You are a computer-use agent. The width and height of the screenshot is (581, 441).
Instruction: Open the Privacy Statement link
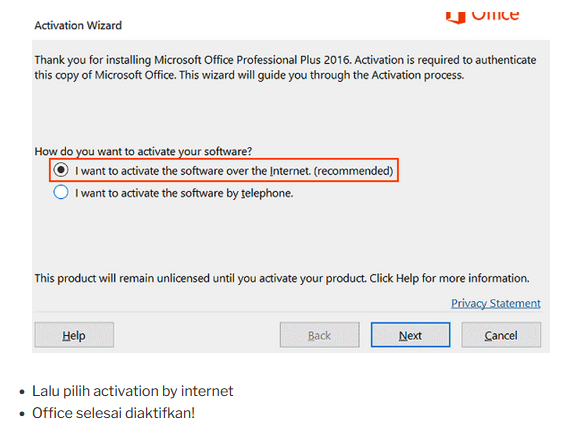click(x=496, y=304)
